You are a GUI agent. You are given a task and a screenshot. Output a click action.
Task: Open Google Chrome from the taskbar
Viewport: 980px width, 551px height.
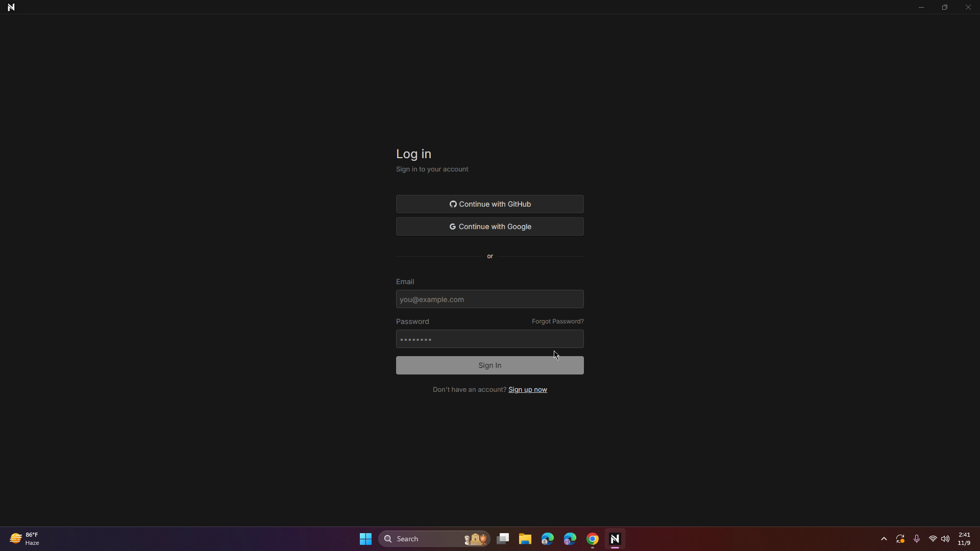click(592, 539)
